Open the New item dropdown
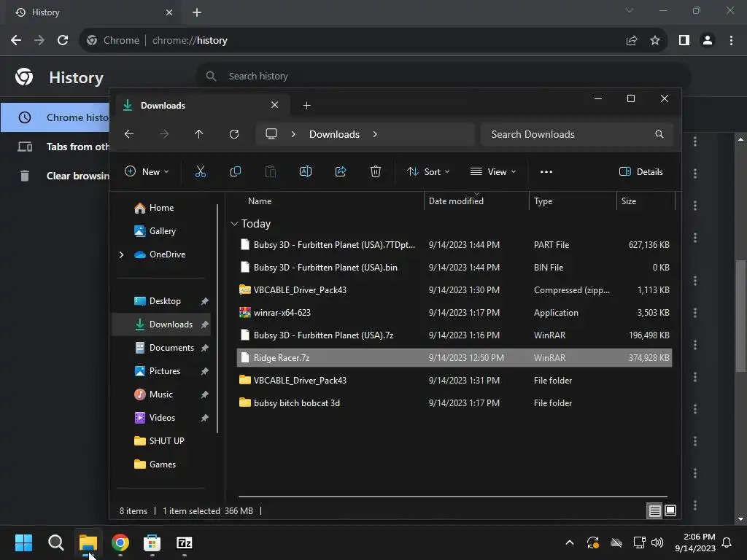The height and width of the screenshot is (560, 747). (147, 172)
